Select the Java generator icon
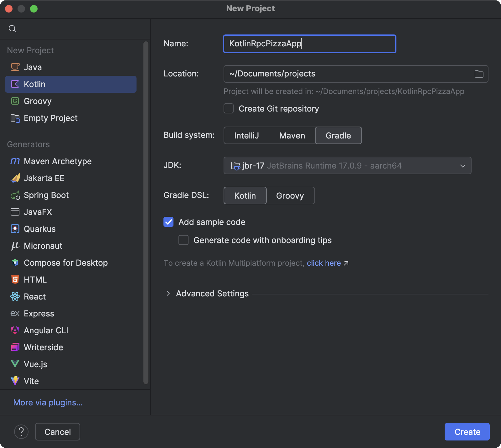Screen dimensions: 501x448 pyautogui.click(x=15, y=67)
